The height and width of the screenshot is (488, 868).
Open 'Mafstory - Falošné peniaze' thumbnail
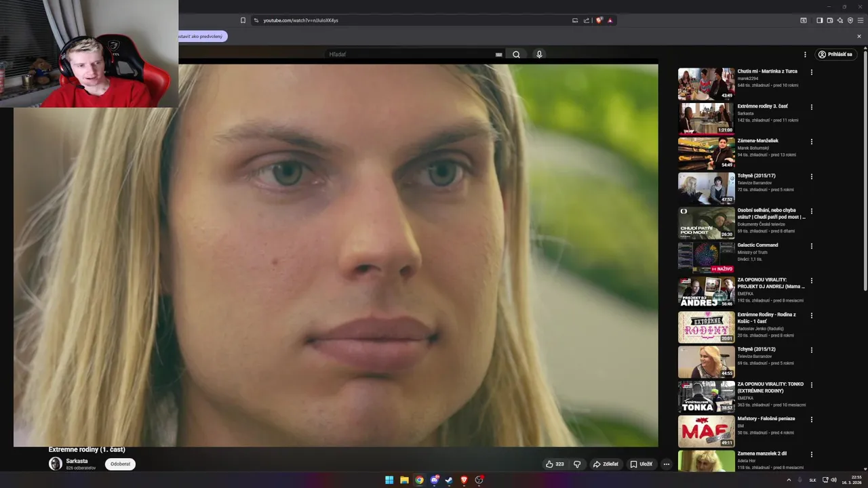coord(706,431)
